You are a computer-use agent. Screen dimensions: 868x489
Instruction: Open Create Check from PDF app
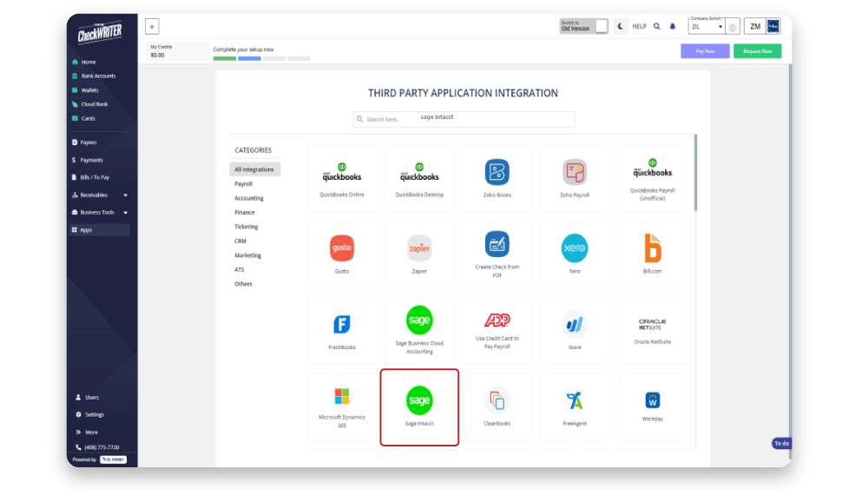pos(497,254)
